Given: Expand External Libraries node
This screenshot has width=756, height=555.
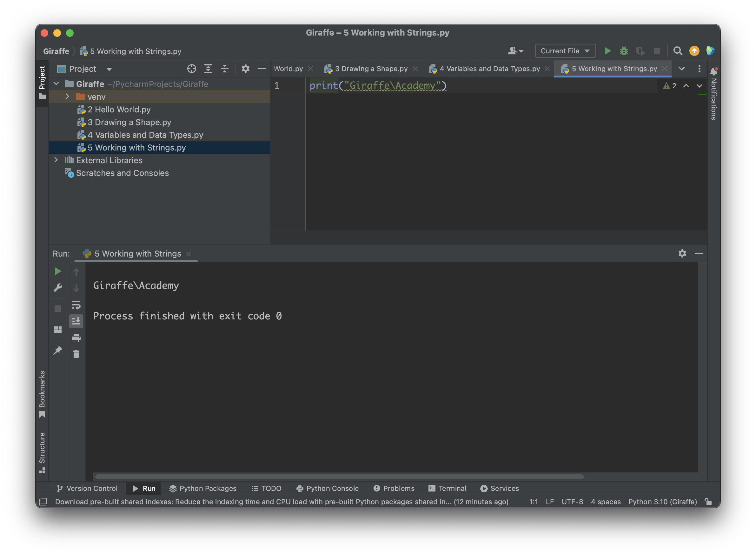Looking at the screenshot, I should click(x=56, y=160).
